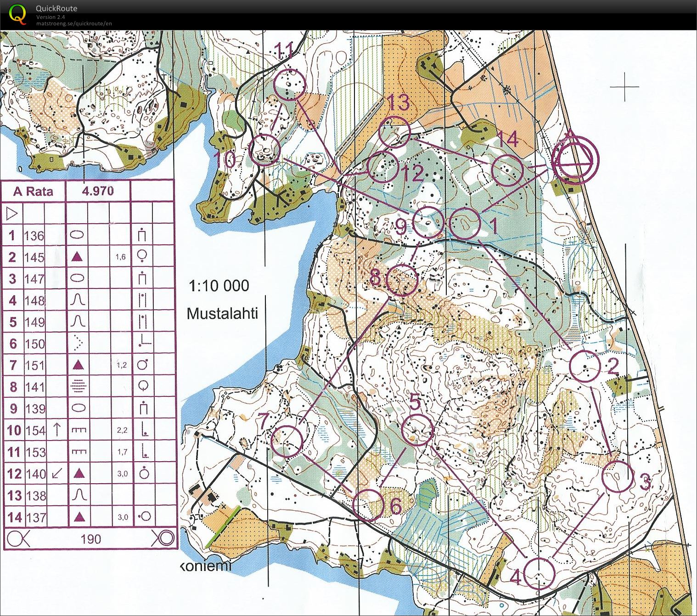697x616 pixels.
Task: Click the course length 4.970 cell
Action: pyautogui.click(x=98, y=191)
